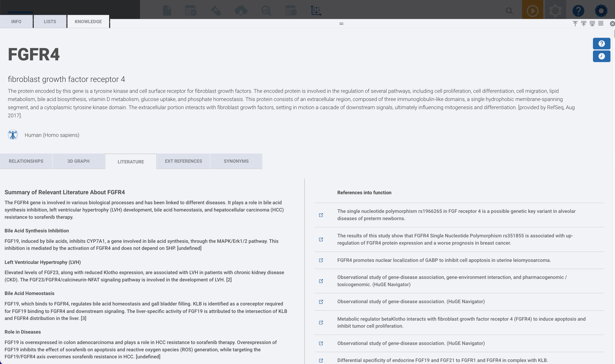Open the dark round help icon

pos(578,11)
